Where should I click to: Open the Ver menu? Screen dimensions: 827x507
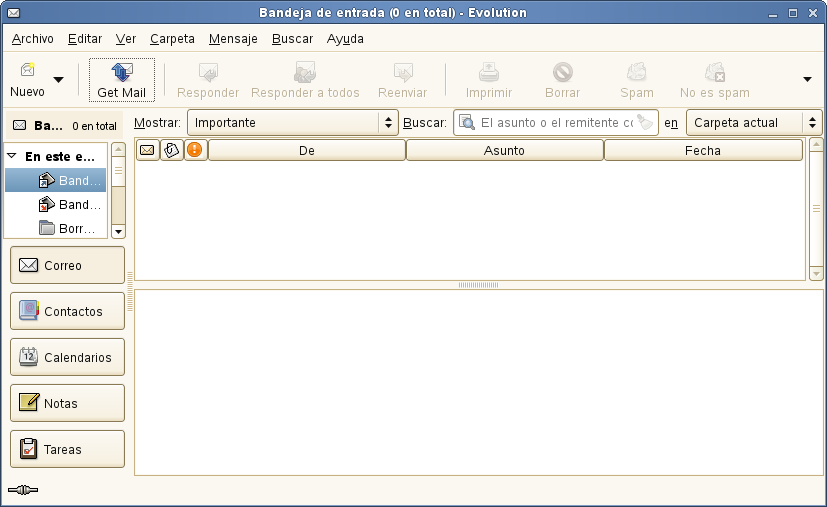126,39
